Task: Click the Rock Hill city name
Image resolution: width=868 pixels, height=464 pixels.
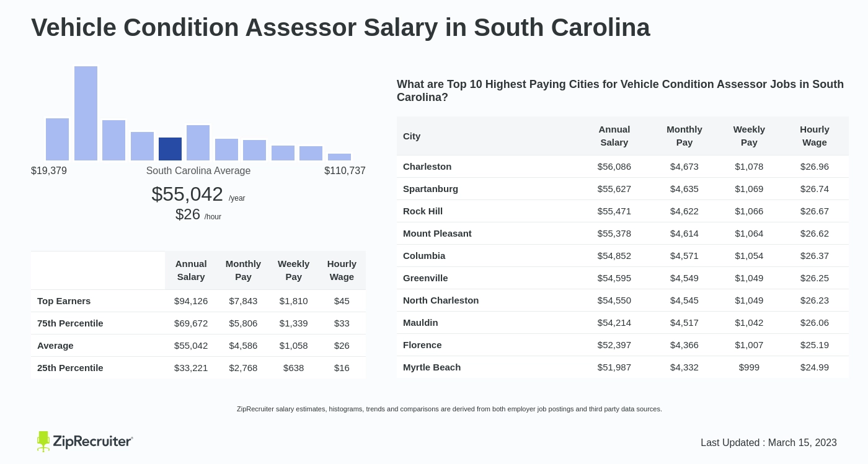Action: pyautogui.click(x=423, y=211)
